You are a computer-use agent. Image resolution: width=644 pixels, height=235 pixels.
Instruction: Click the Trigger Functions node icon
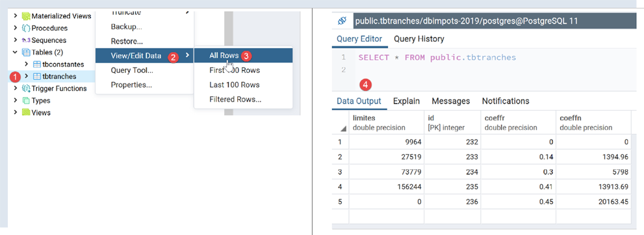[26, 88]
